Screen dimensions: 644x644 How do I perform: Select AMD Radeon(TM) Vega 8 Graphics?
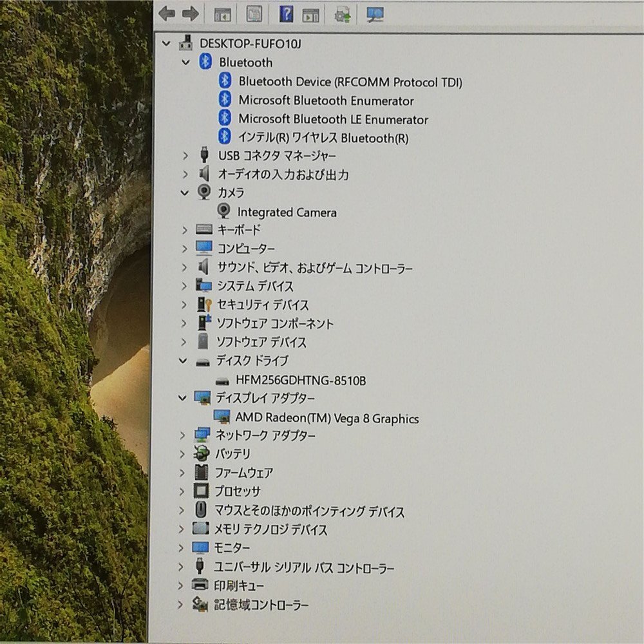[x=327, y=418]
